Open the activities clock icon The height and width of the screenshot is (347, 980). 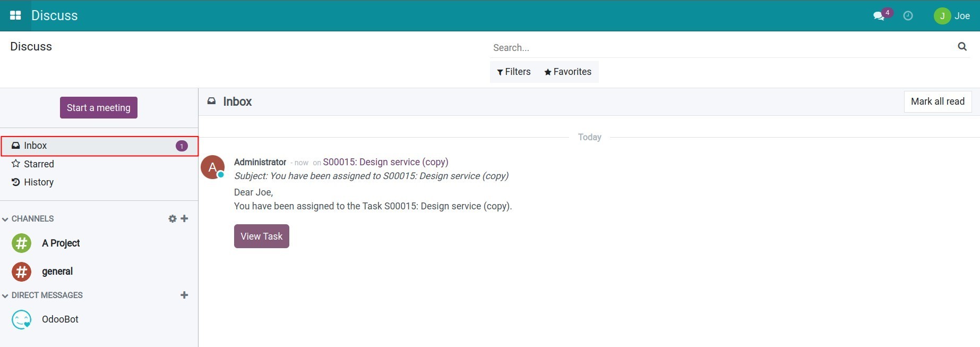[x=908, y=16]
